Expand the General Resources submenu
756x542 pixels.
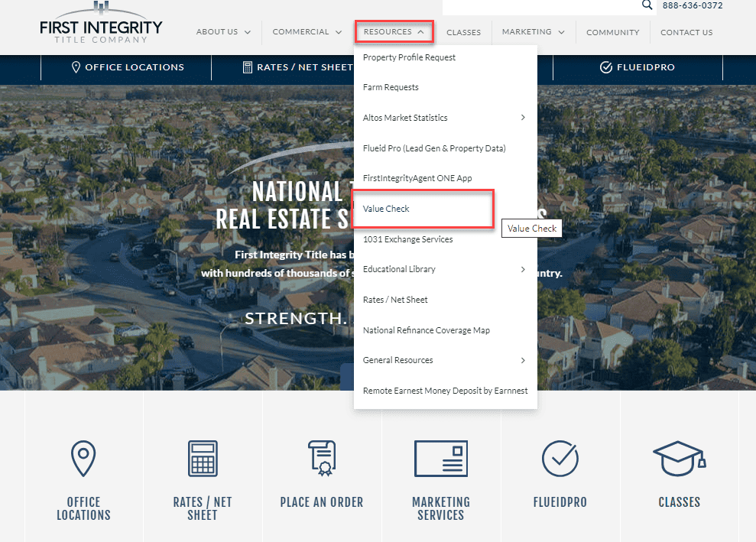tap(523, 360)
